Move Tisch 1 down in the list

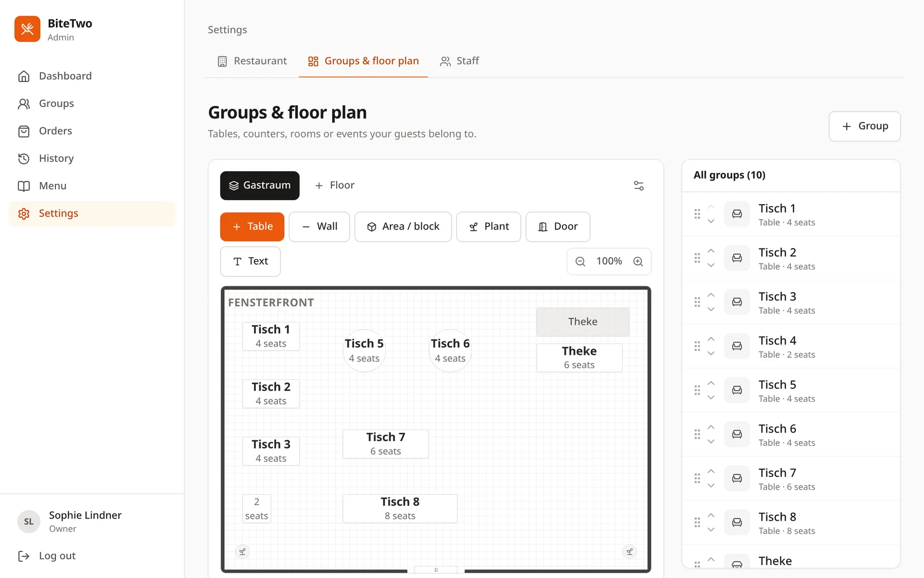pos(711,221)
